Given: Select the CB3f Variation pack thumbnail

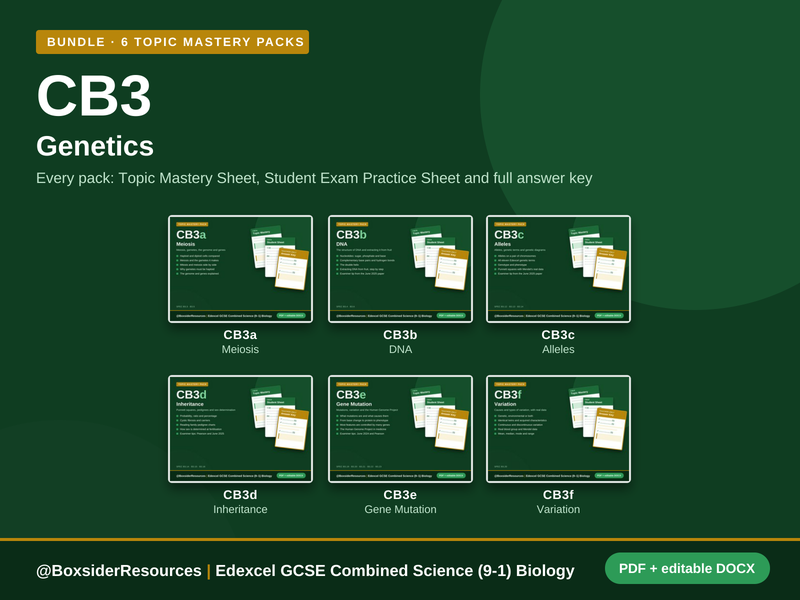Looking at the screenshot, I should 559,429.
